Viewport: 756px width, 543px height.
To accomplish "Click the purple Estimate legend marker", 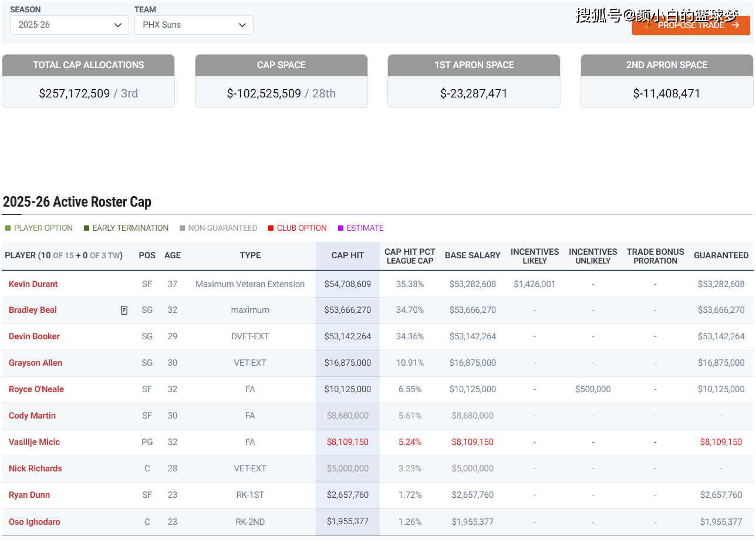I will coord(340,228).
